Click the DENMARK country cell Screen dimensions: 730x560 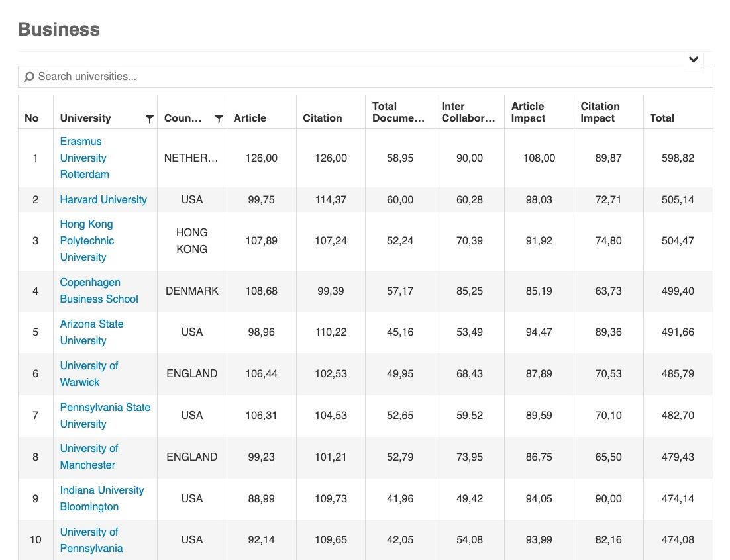pyautogui.click(x=192, y=291)
